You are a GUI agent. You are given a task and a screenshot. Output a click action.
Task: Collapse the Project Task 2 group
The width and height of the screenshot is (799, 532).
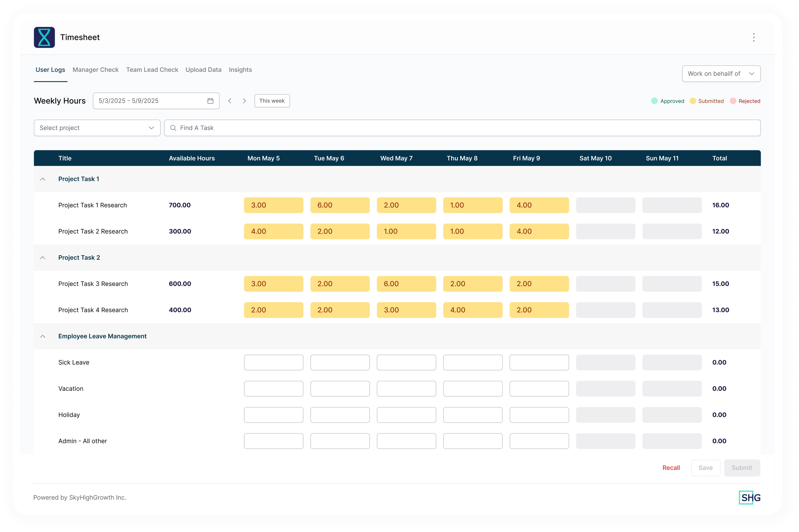point(43,257)
